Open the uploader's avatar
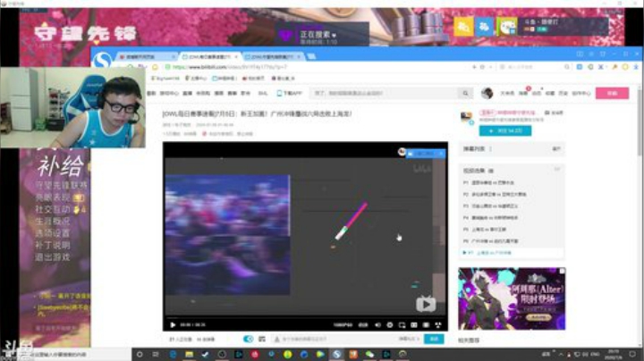 [466, 117]
